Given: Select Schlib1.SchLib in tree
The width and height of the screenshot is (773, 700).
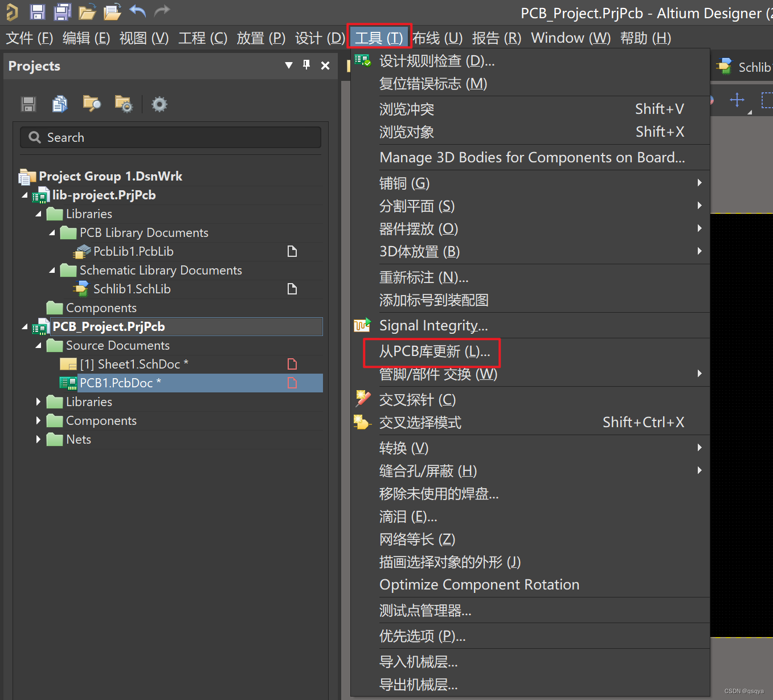Looking at the screenshot, I should click(x=132, y=289).
